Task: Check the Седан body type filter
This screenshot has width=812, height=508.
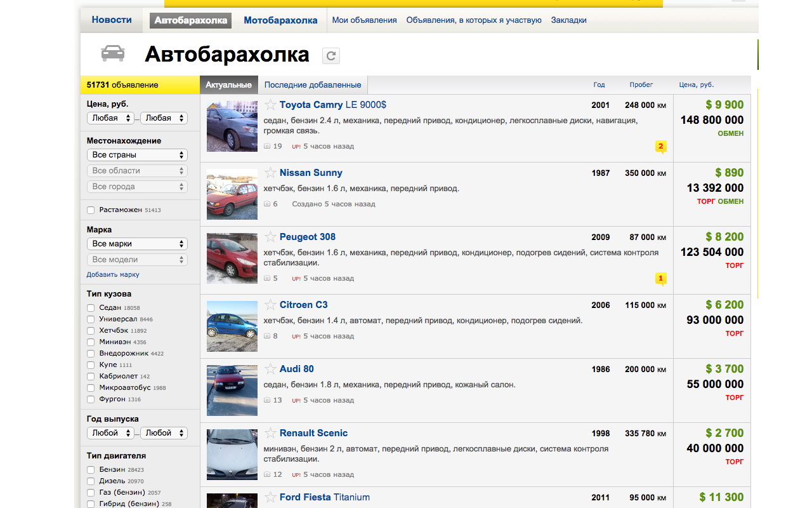Action: pos(91,308)
